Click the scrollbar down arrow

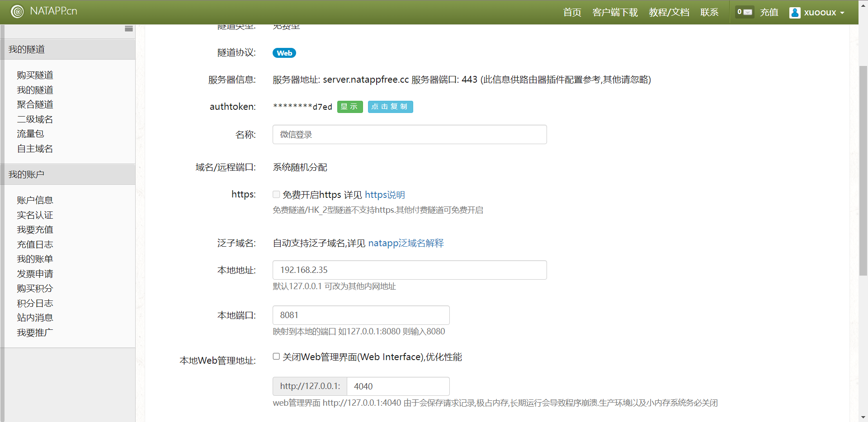click(x=863, y=417)
